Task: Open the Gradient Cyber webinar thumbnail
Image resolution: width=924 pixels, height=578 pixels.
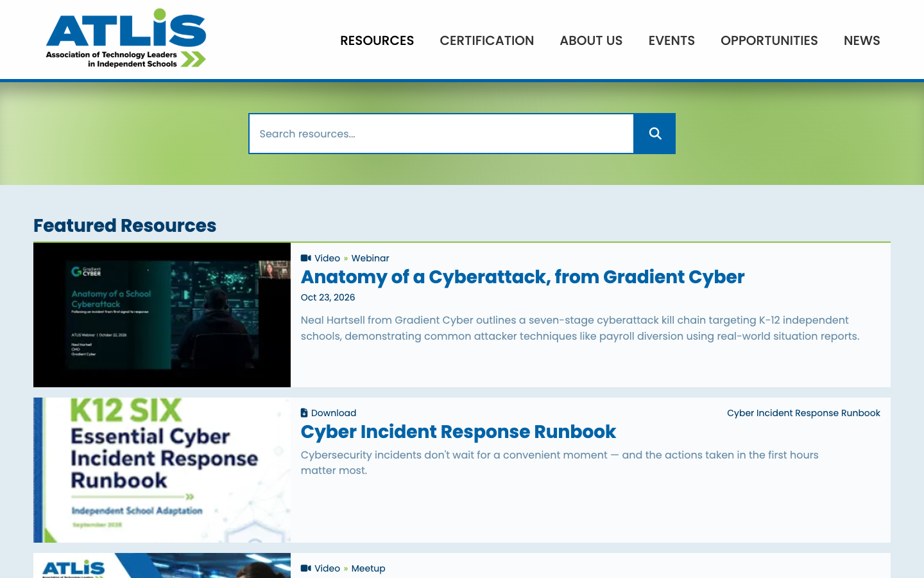Action: pos(162,315)
